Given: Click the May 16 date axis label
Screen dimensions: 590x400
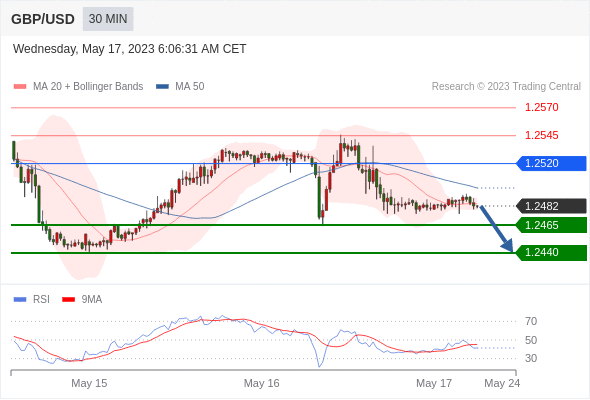Looking at the screenshot, I should click(x=262, y=383).
